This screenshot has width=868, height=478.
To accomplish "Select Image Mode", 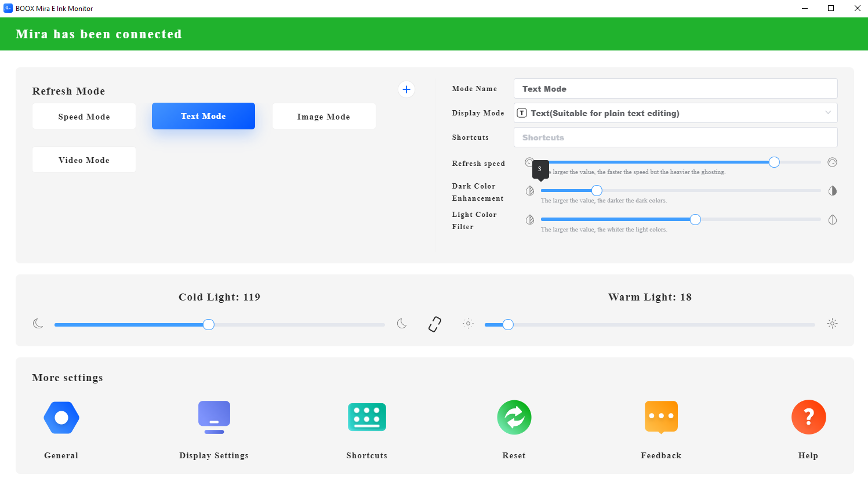I will pyautogui.click(x=324, y=116).
